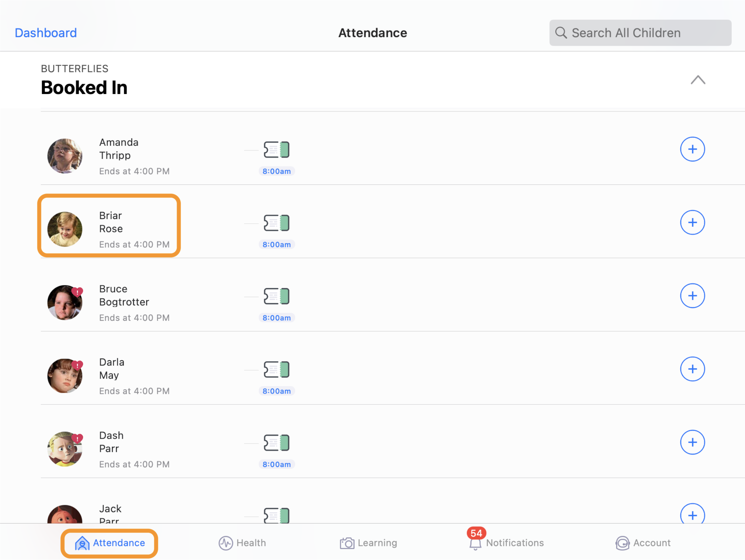Open the Learning camera icon

(347, 543)
